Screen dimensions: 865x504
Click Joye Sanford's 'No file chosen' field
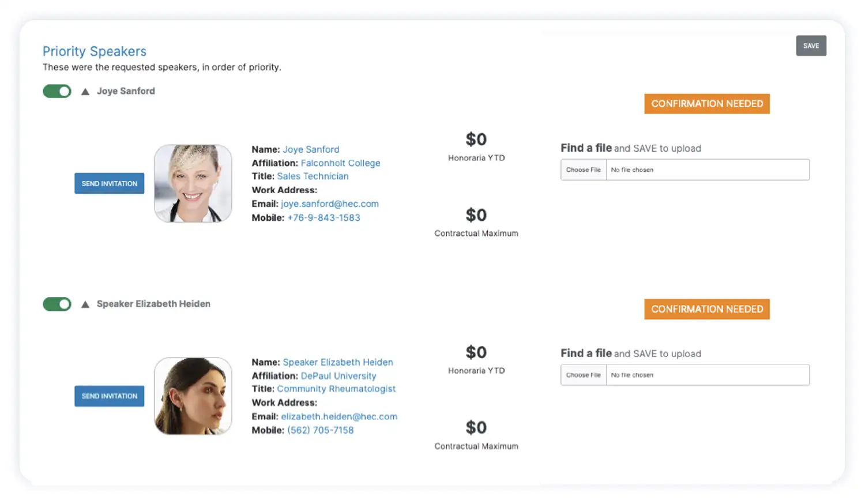(x=708, y=170)
